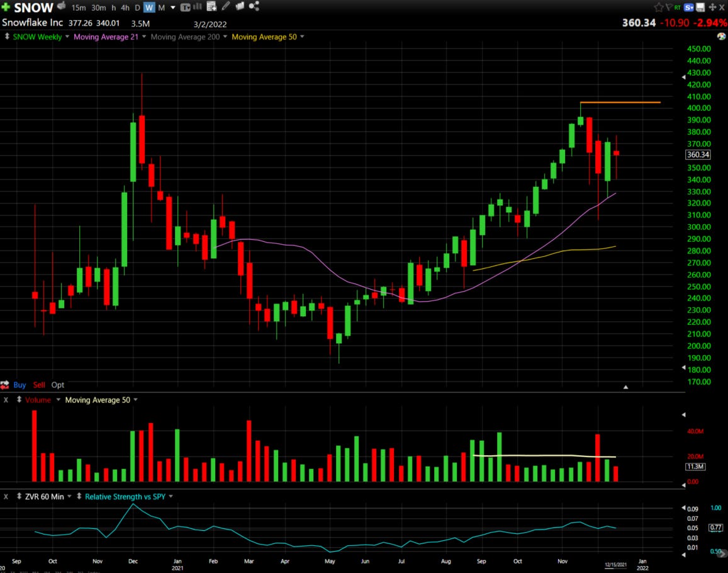
Task: Click the Opt button
Action: coord(57,385)
